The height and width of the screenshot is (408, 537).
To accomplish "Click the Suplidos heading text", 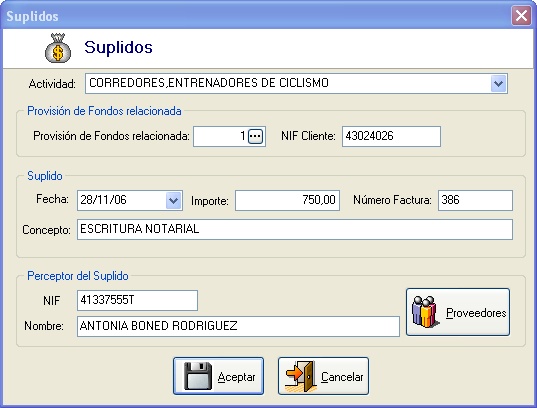I will [118, 47].
